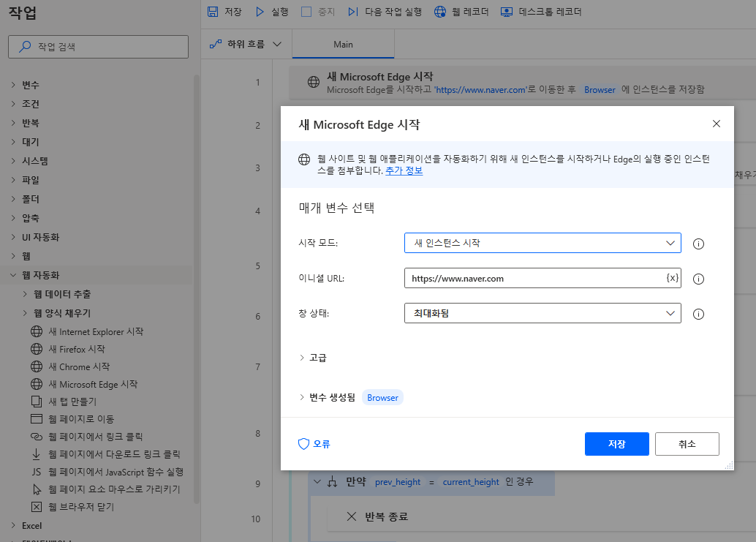This screenshot has height=542, width=756.
Task: Insert variable via {x} in URL field
Action: pos(672,278)
